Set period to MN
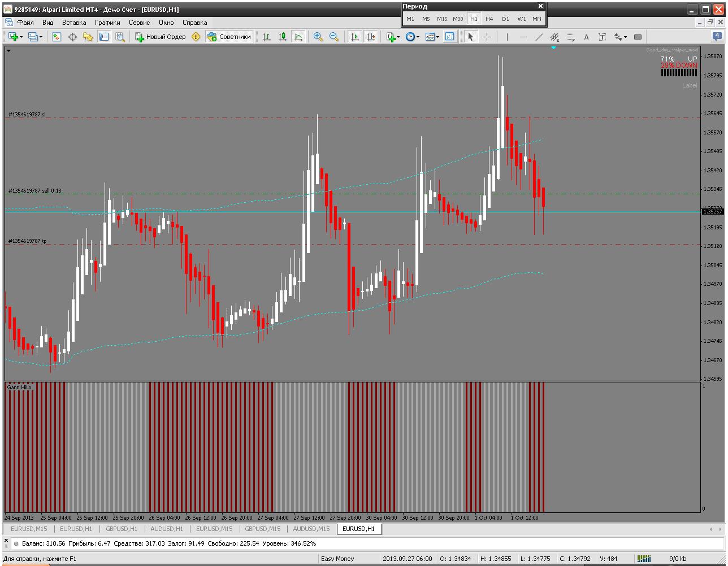Image resolution: width=728 pixels, height=566 pixels. [537, 19]
